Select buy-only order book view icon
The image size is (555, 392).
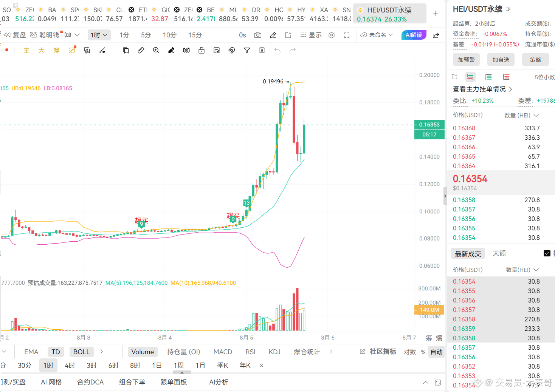tap(488, 77)
